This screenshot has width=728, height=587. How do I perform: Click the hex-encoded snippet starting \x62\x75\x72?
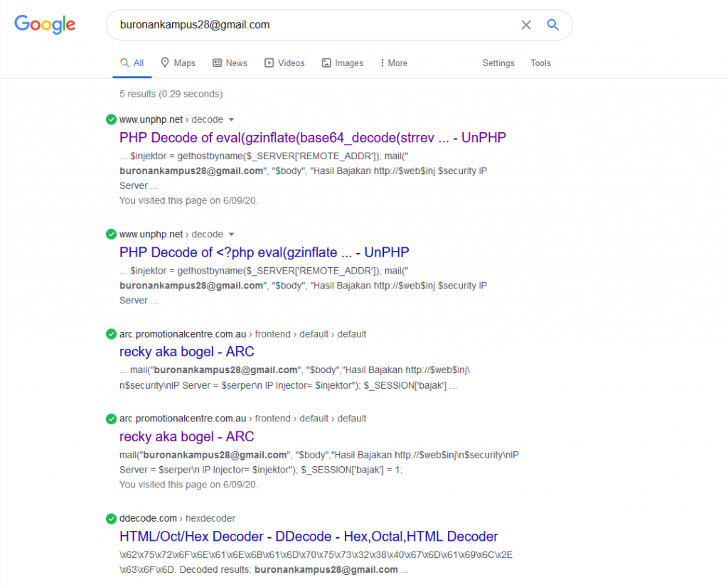pyautogui.click(x=316, y=555)
